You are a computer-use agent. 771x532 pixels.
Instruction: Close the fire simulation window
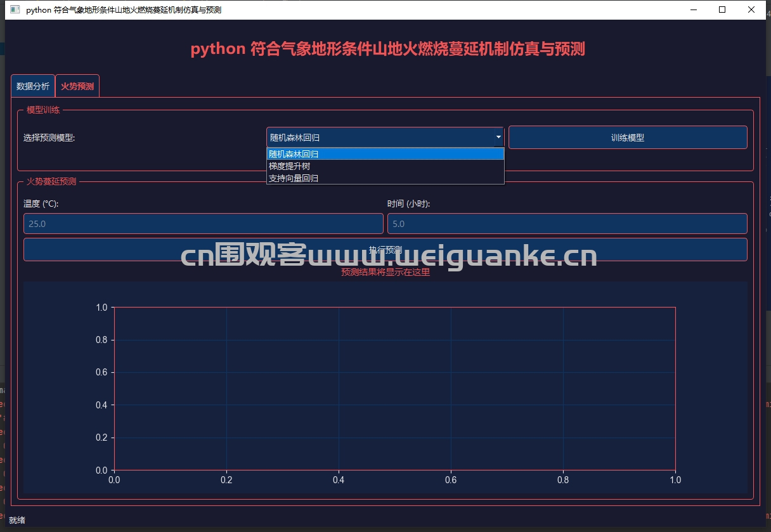751,10
